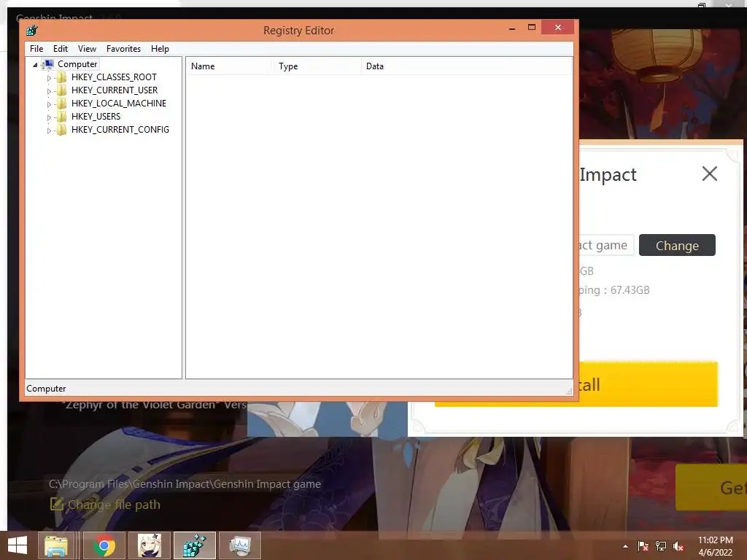
Task: Open the File menu in Registry Editor
Action: click(x=36, y=49)
